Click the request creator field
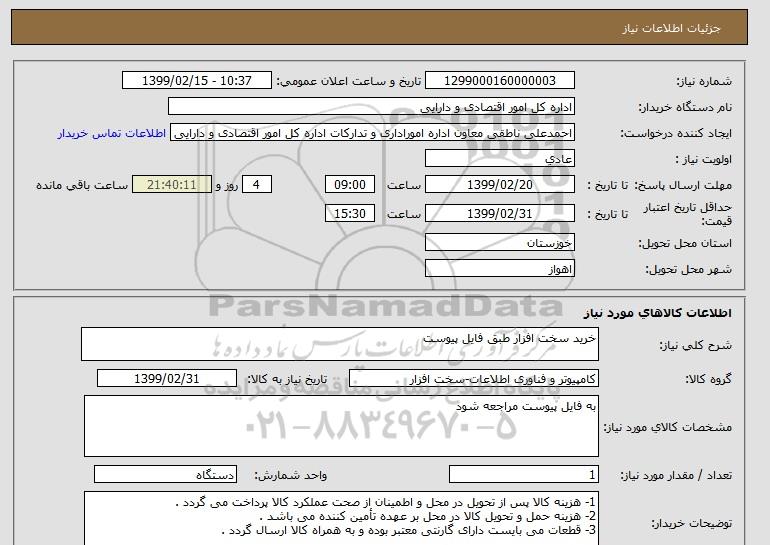 pos(372,133)
